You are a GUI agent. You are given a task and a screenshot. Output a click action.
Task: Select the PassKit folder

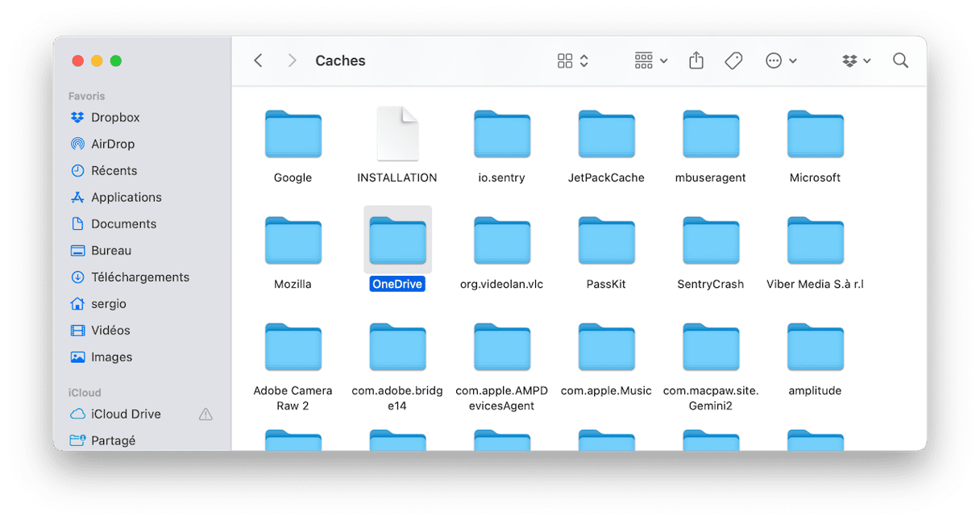click(606, 240)
